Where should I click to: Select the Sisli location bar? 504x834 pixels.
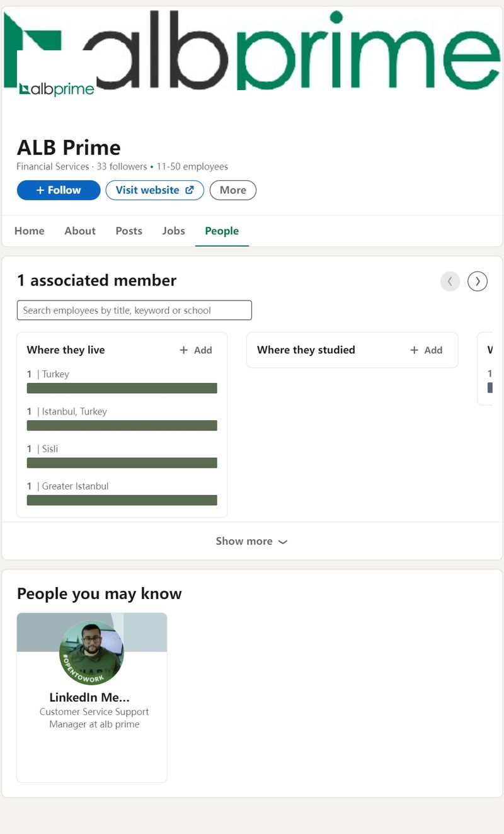tap(122, 462)
